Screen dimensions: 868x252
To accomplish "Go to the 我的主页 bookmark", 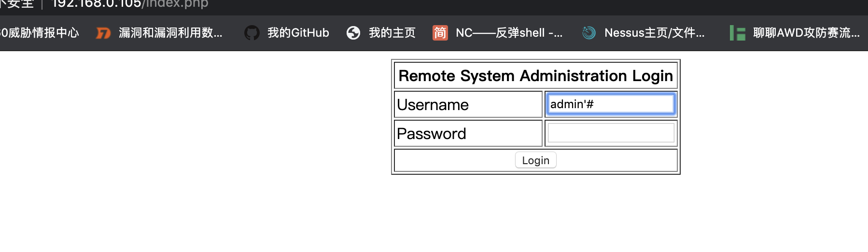I will tap(392, 33).
